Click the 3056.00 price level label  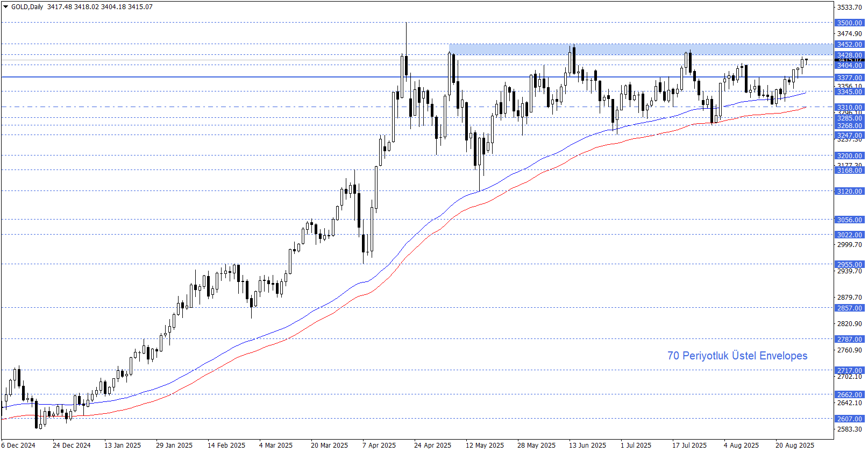click(x=850, y=220)
